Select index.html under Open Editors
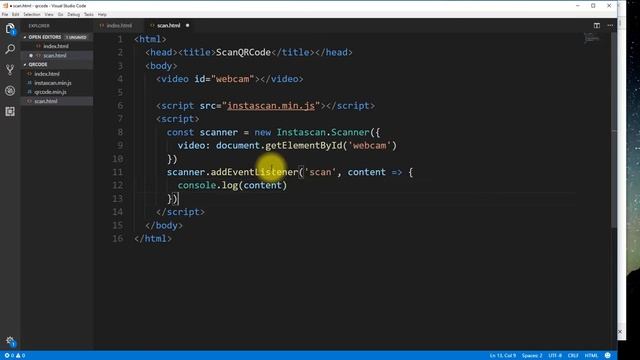640x360 pixels. tap(56, 46)
